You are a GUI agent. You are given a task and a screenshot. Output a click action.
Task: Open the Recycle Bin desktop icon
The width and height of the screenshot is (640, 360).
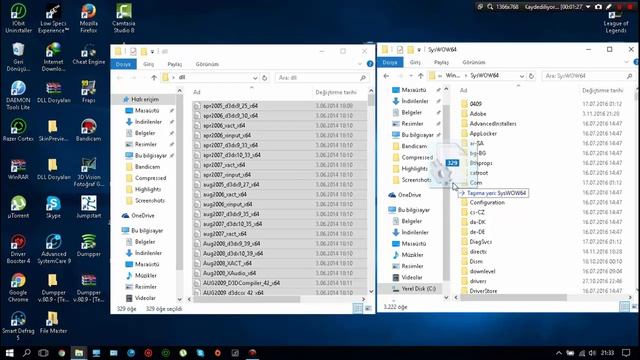pyautogui.click(x=18, y=57)
